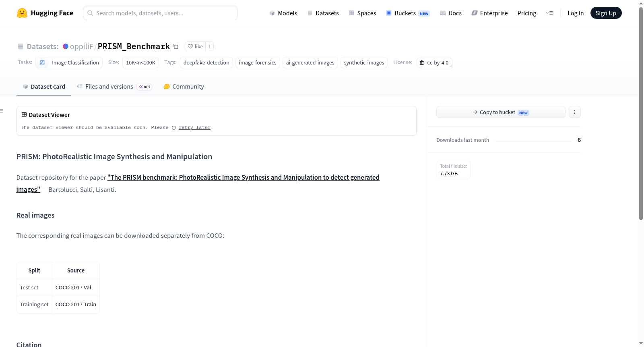This screenshot has width=644, height=347.
Task: Click the Hugging Face logo icon
Action: [22, 13]
